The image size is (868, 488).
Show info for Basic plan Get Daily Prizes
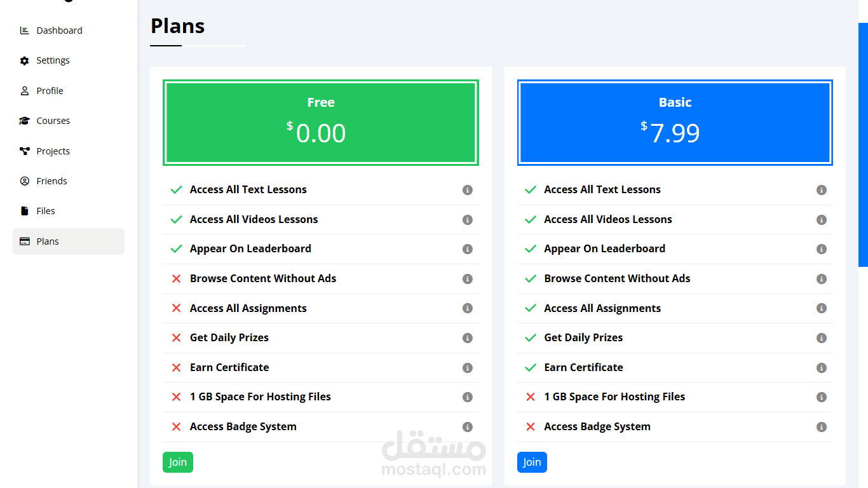[822, 338]
